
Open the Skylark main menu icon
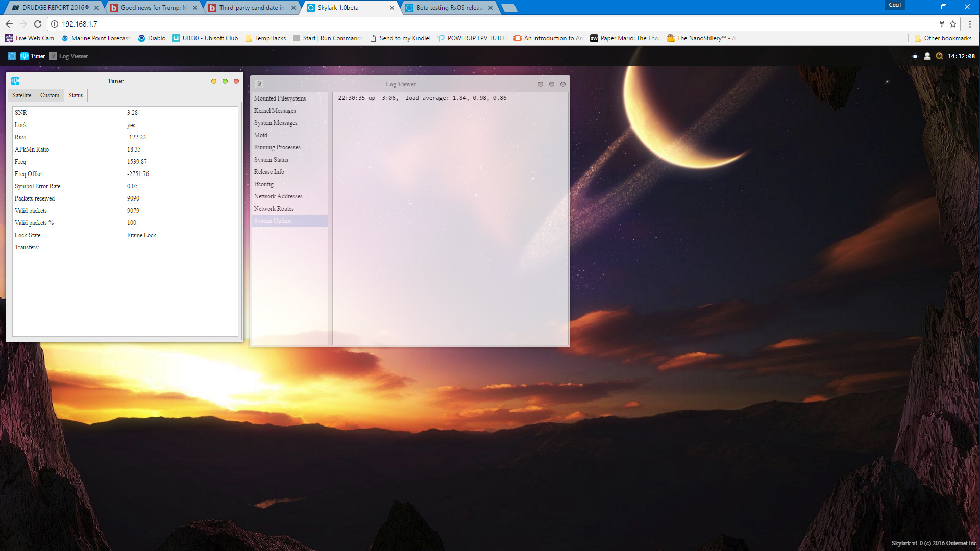pyautogui.click(x=12, y=56)
